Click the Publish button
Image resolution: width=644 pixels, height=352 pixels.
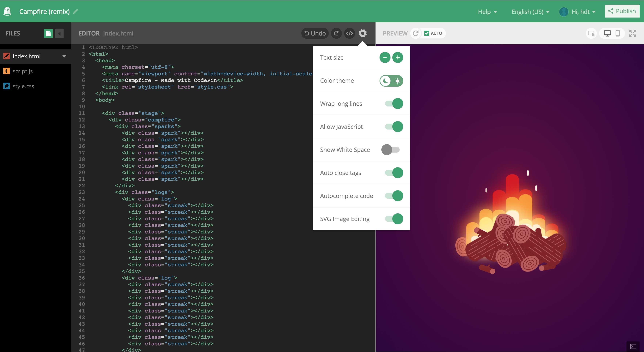coord(622,11)
